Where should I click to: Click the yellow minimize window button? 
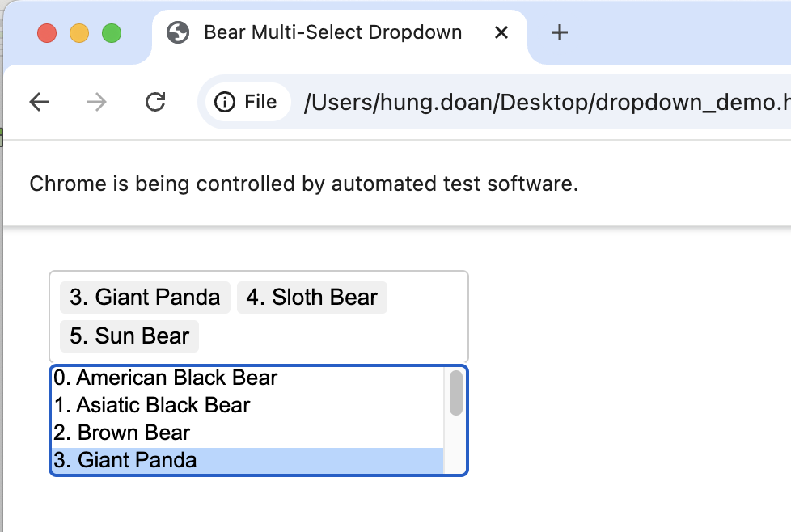coord(79,33)
